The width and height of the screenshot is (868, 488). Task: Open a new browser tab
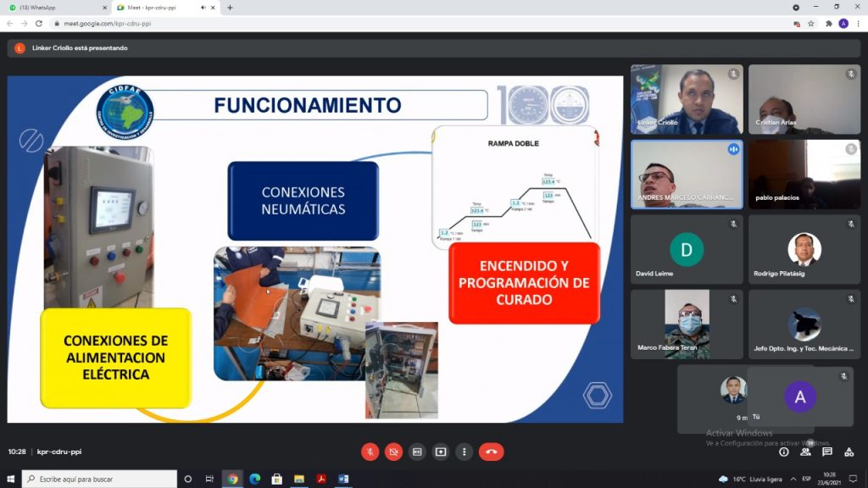tap(230, 8)
